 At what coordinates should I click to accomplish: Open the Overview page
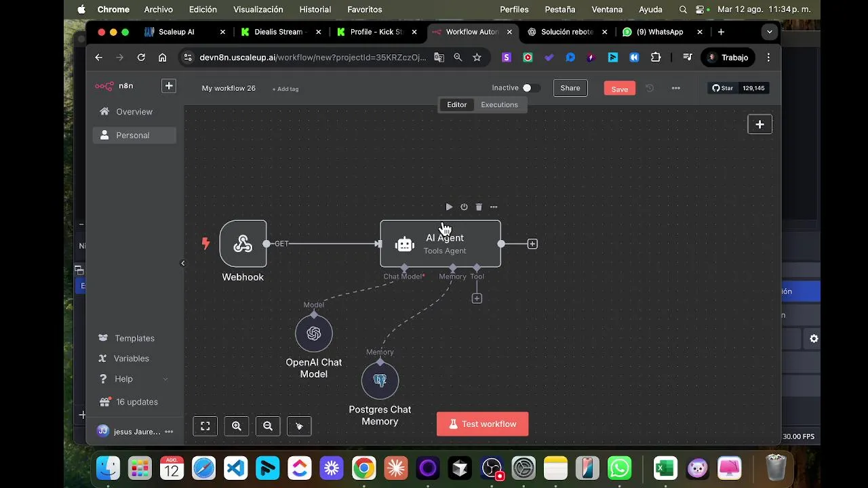[x=134, y=112]
